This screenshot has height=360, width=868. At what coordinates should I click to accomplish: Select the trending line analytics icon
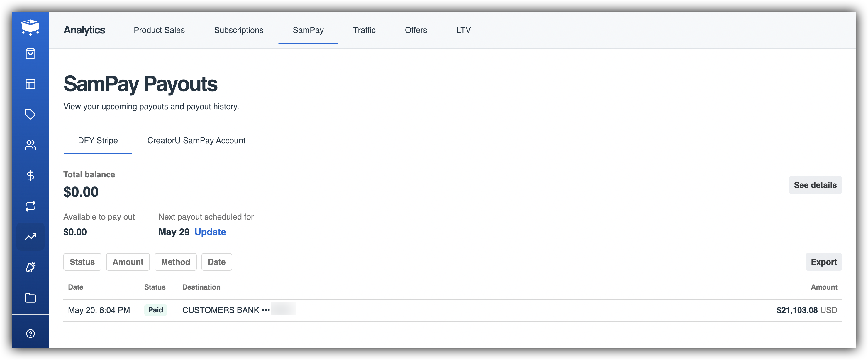pyautogui.click(x=30, y=237)
